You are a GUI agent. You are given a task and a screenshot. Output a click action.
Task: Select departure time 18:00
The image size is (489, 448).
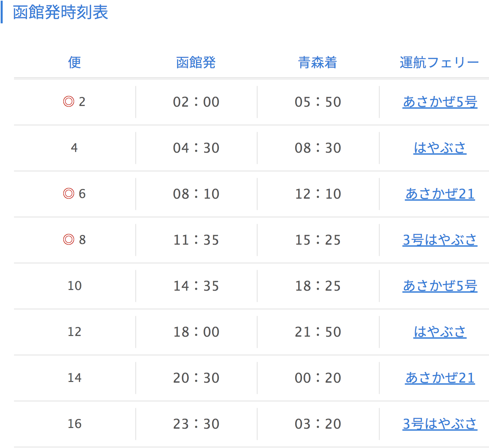coord(196,332)
